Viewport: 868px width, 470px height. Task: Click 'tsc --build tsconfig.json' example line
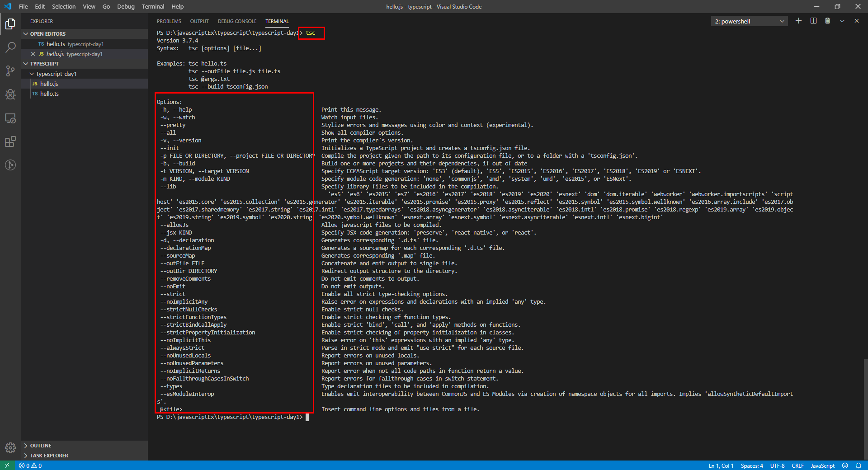pos(228,87)
